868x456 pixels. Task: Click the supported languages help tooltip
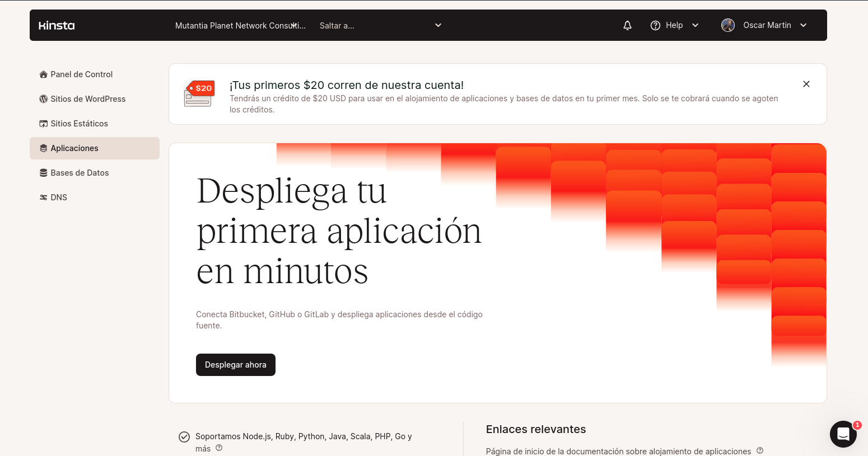(219, 448)
